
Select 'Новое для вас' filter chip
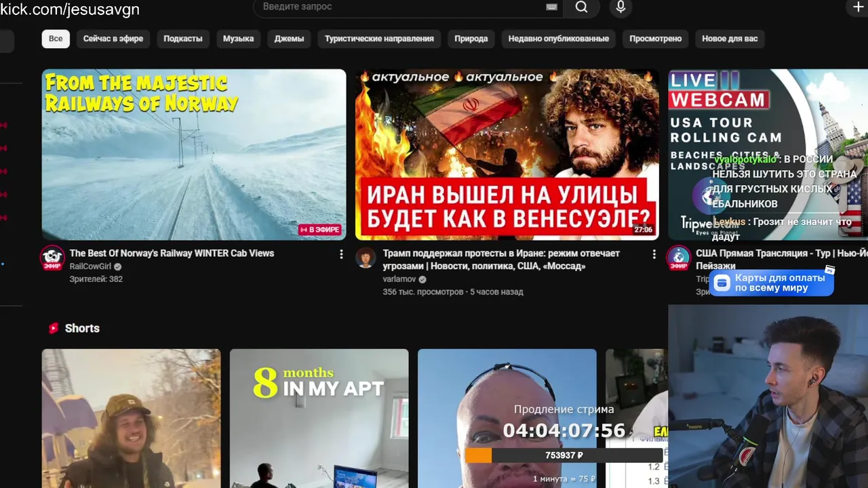(x=730, y=39)
